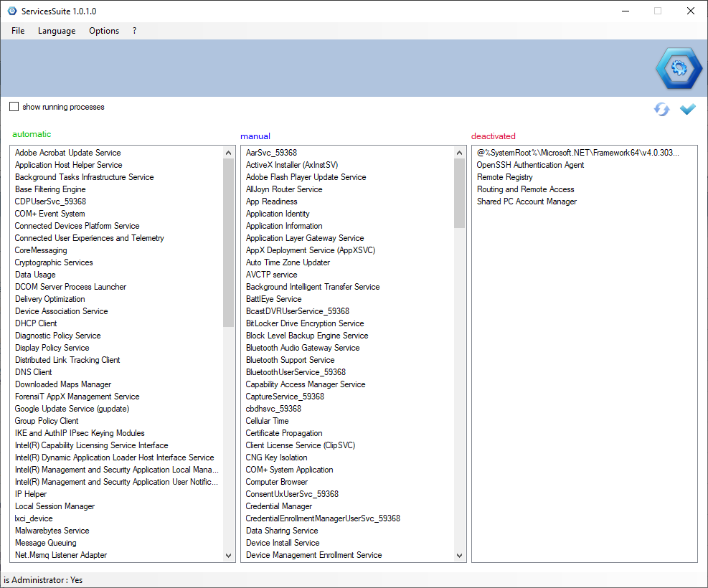Select Device Install Service
708x588 pixels.
tap(282, 542)
